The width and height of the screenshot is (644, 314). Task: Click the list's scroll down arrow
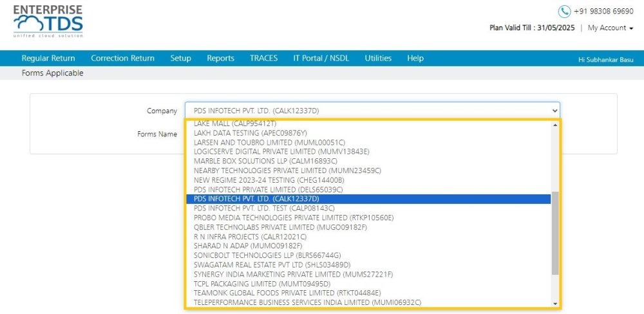click(555, 304)
